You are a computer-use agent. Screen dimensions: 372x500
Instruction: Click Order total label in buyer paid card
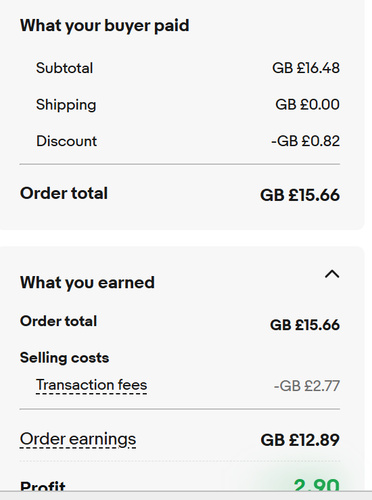coord(64,193)
